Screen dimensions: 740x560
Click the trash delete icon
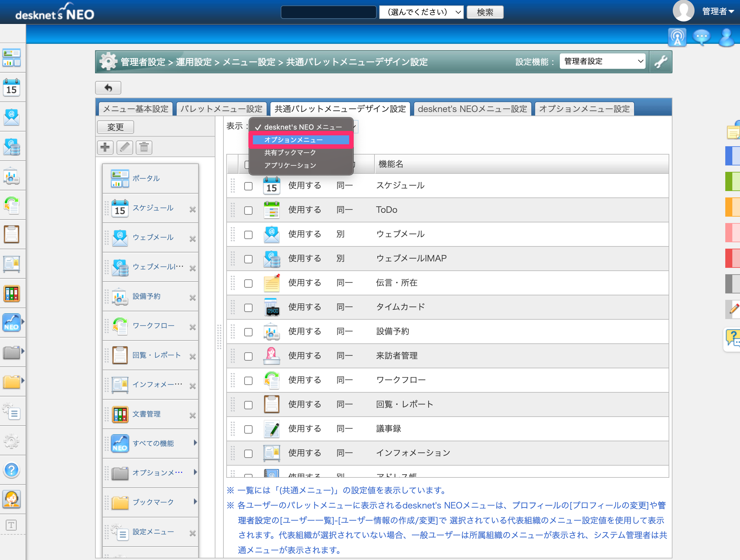144,147
